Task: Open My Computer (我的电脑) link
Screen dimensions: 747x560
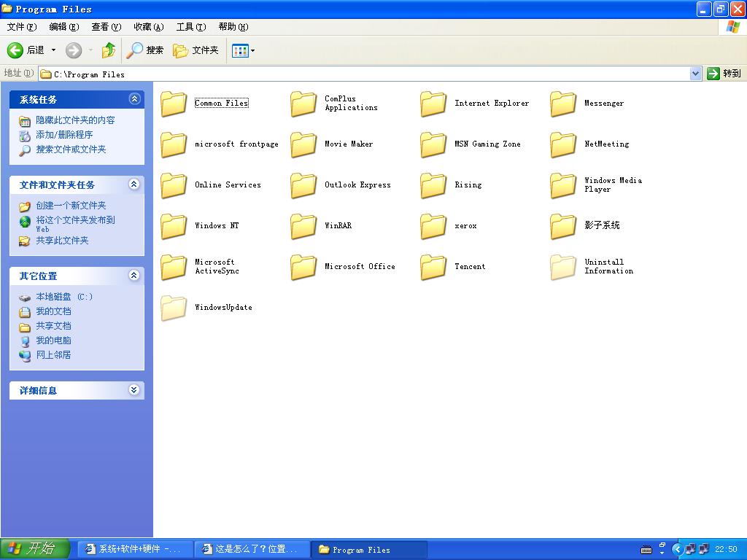Action: click(53, 341)
